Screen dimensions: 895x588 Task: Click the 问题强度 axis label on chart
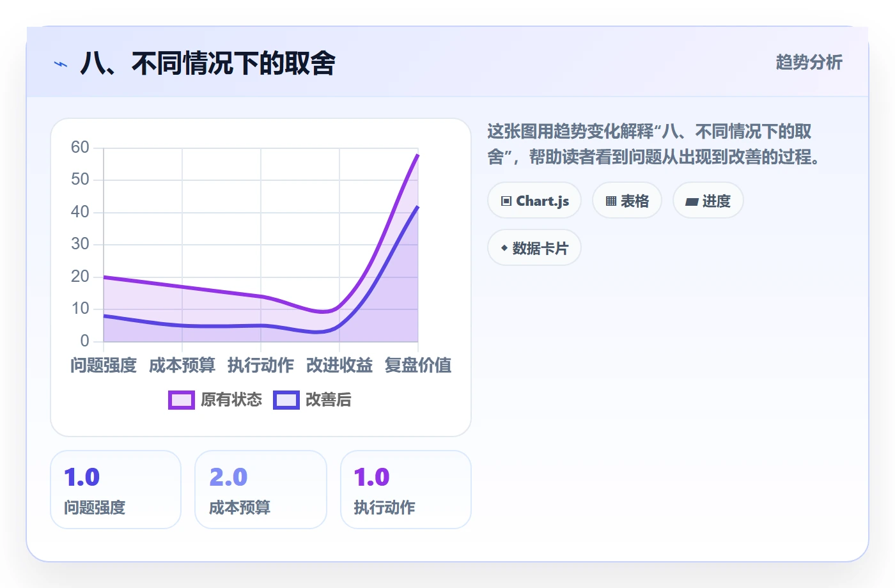(x=104, y=366)
